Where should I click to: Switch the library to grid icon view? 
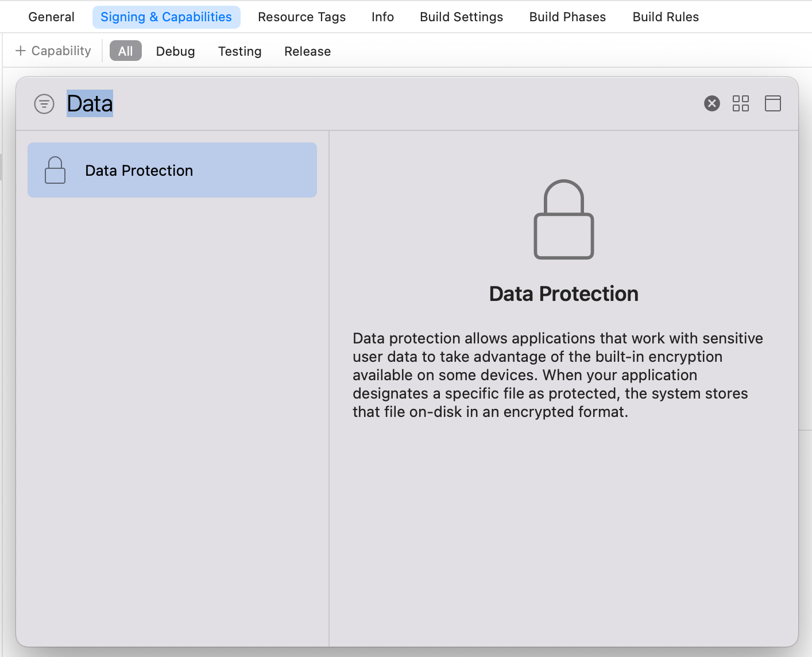[741, 103]
